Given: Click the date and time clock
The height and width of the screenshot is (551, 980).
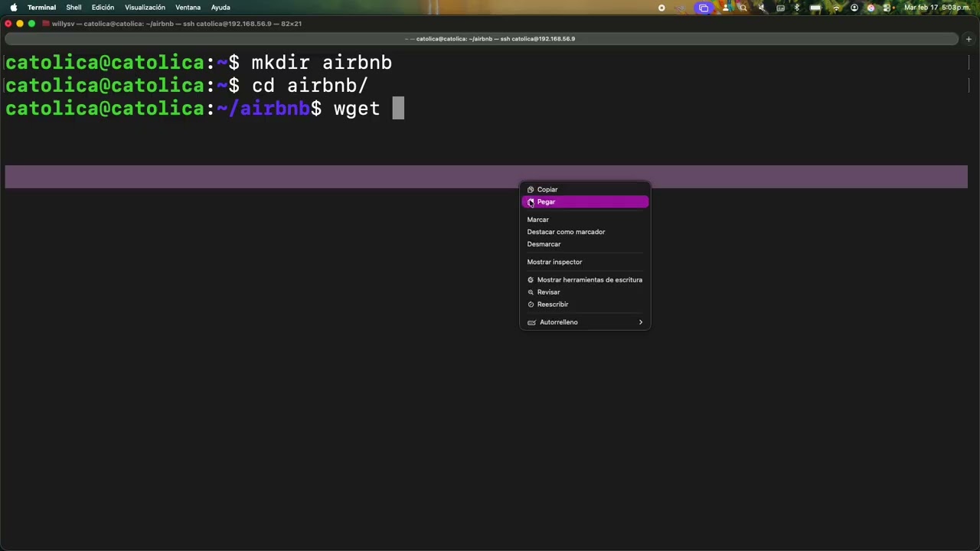Looking at the screenshot, I should [937, 8].
